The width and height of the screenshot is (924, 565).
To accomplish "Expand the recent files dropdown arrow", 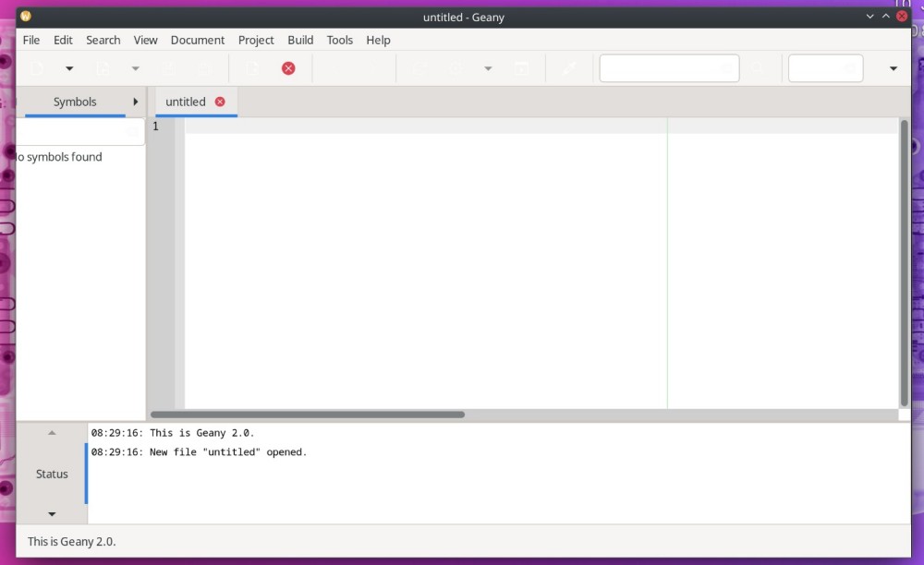I will 136,68.
